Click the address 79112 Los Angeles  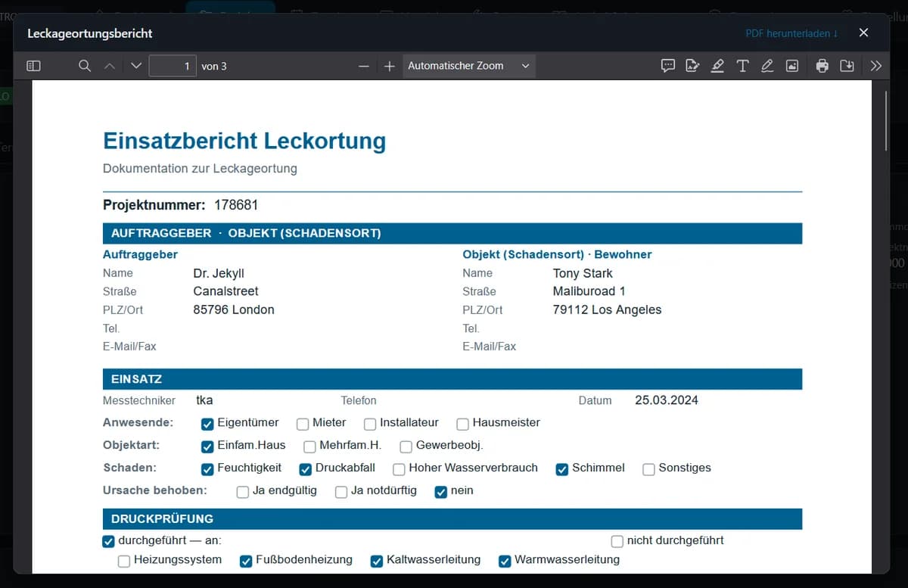point(608,310)
